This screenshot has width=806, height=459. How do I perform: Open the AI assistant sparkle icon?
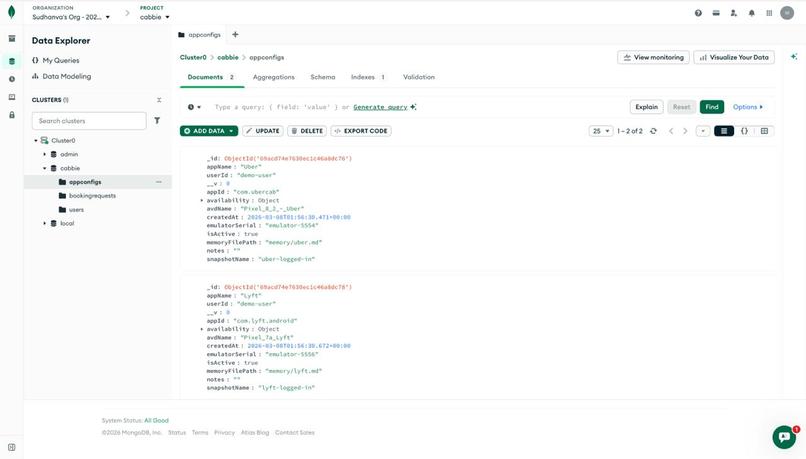pyautogui.click(x=794, y=57)
